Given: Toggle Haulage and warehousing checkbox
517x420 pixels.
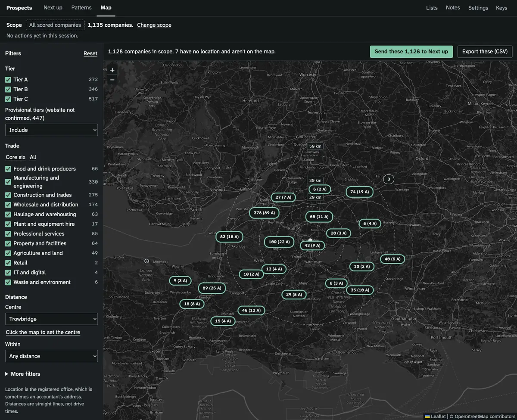Looking at the screenshot, I should pos(8,215).
